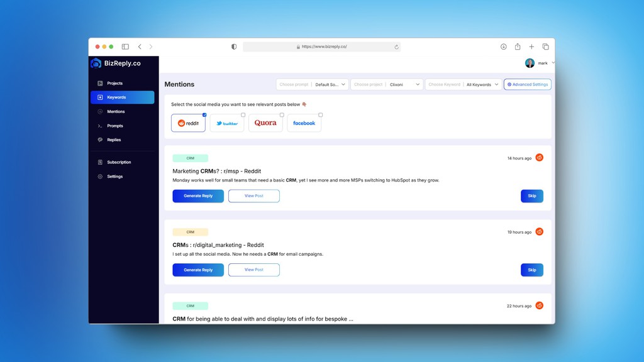Check the twitter checkbox
The height and width of the screenshot is (362, 644).
click(243, 115)
